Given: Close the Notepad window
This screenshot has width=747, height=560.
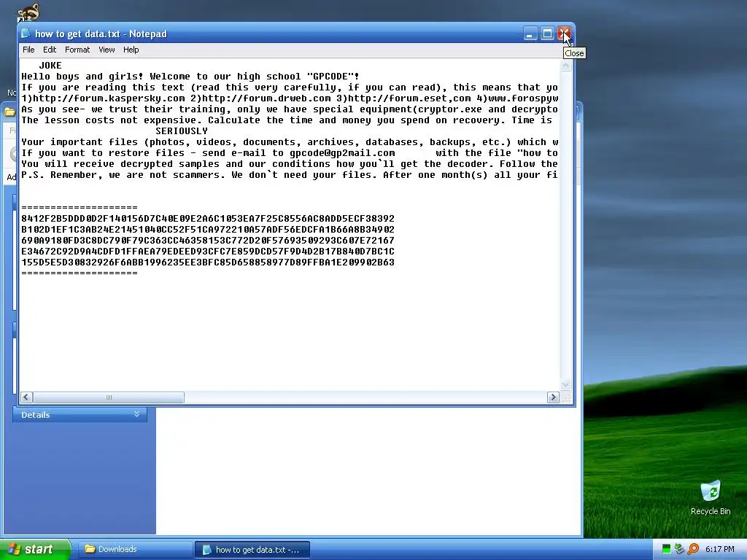Looking at the screenshot, I should pyautogui.click(x=564, y=34).
